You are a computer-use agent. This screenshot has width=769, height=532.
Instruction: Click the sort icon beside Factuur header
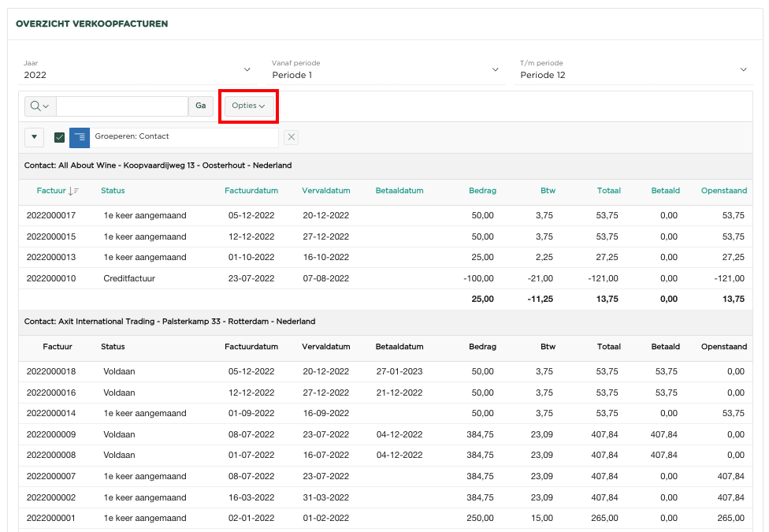coord(74,191)
